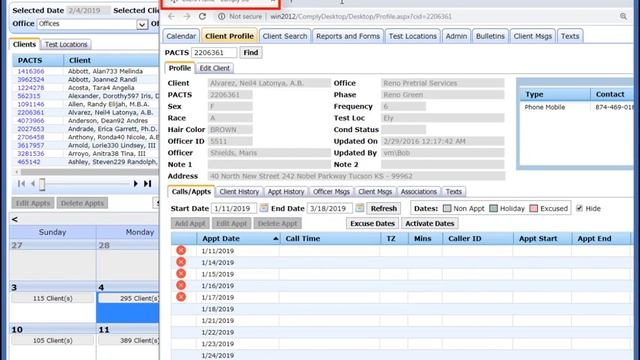Viewport: 640px width, 360px height.
Task: Click the Add Appt button
Action: click(x=190, y=224)
